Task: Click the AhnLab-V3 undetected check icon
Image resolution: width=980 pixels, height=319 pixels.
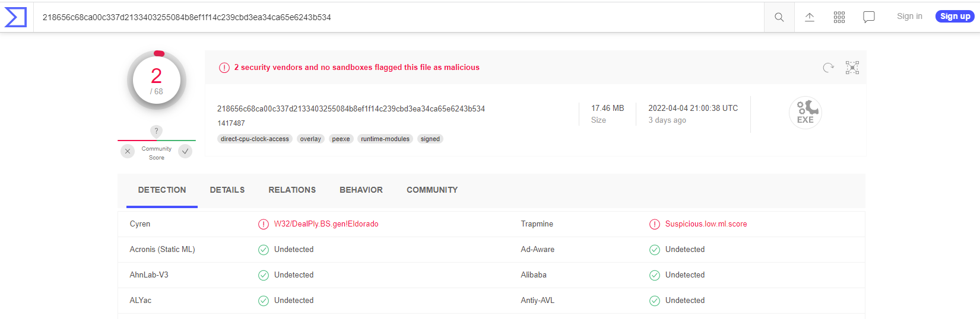Action: [264, 275]
